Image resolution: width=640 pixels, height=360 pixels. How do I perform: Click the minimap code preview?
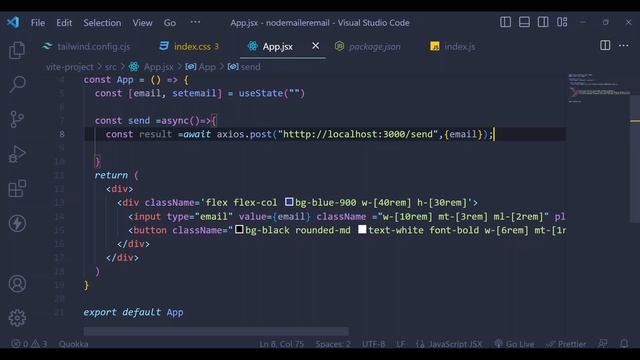[598, 87]
